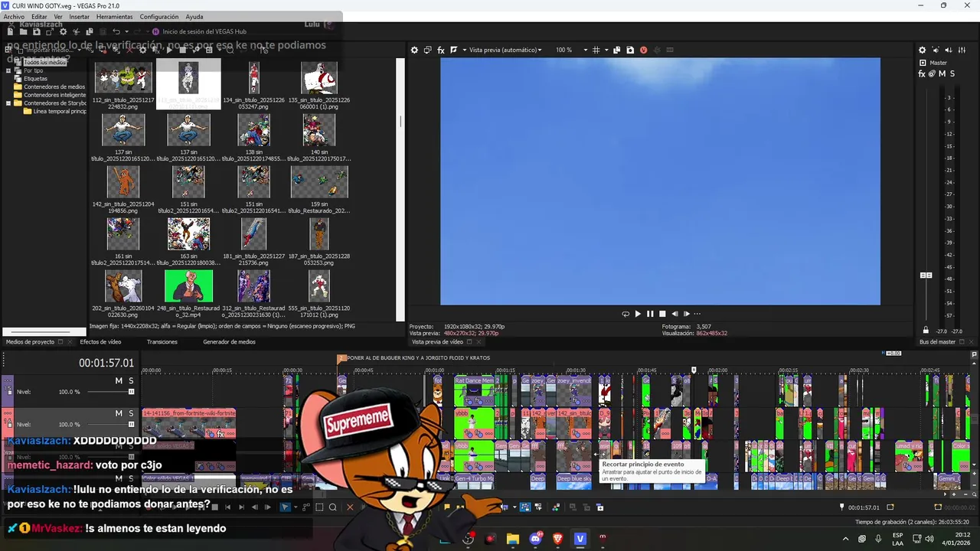Open File Explorer from taskbar
This screenshot has height=551, width=980.
coord(512,539)
